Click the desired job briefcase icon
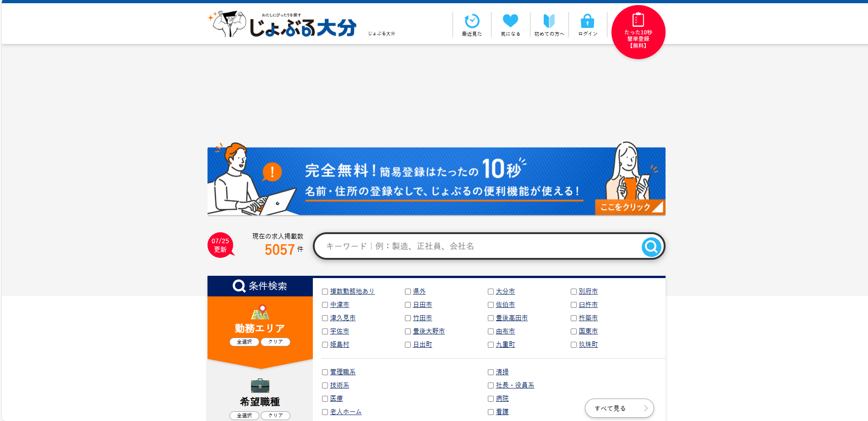Image resolution: width=868 pixels, height=421 pixels. [260, 385]
